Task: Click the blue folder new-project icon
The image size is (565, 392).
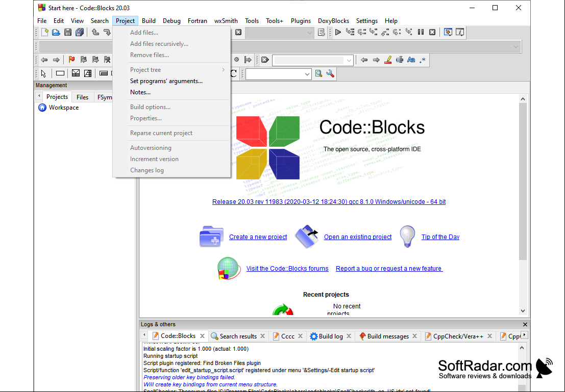Action: tap(211, 237)
